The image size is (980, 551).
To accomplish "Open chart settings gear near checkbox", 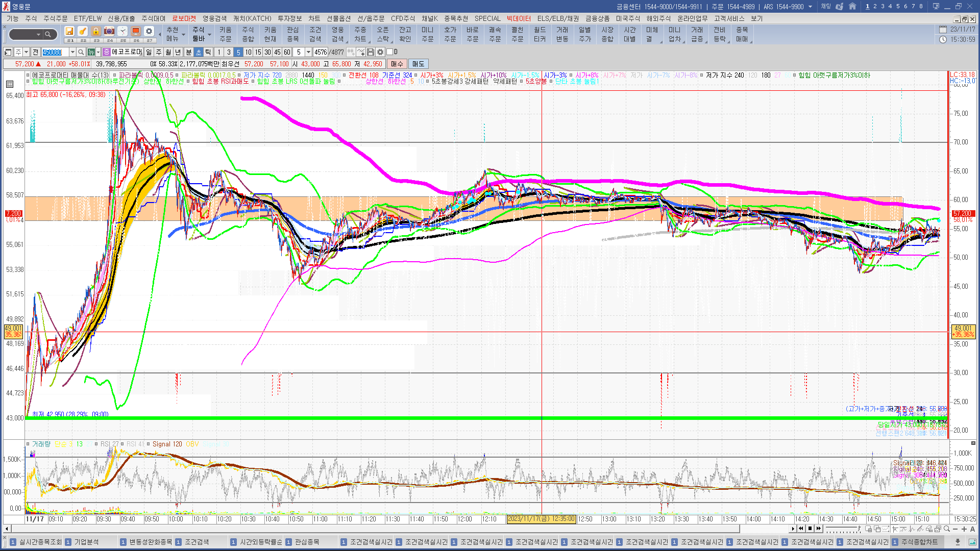I will pos(380,52).
